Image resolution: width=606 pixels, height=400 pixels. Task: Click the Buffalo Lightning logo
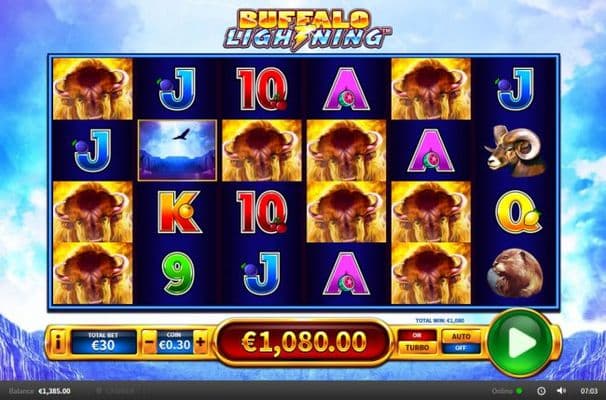[x=307, y=30]
